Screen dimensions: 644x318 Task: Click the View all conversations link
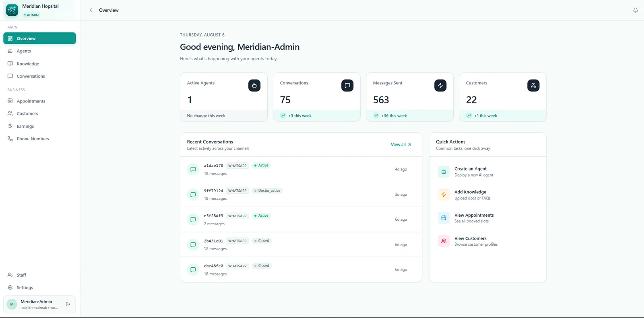point(401,145)
